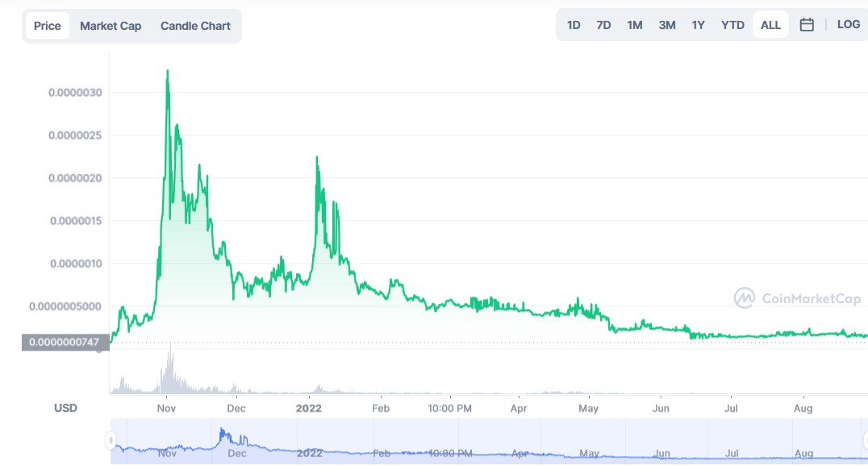Viewport: 868px width, 470px height.
Task: Switch to the Candle Chart view
Action: coord(195,25)
